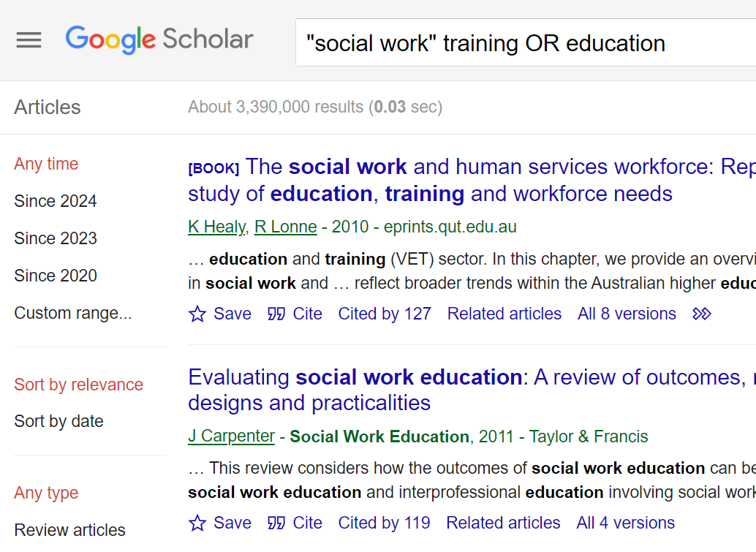756x552 pixels.
Task: Filter results Since 2020
Action: pyautogui.click(x=56, y=276)
